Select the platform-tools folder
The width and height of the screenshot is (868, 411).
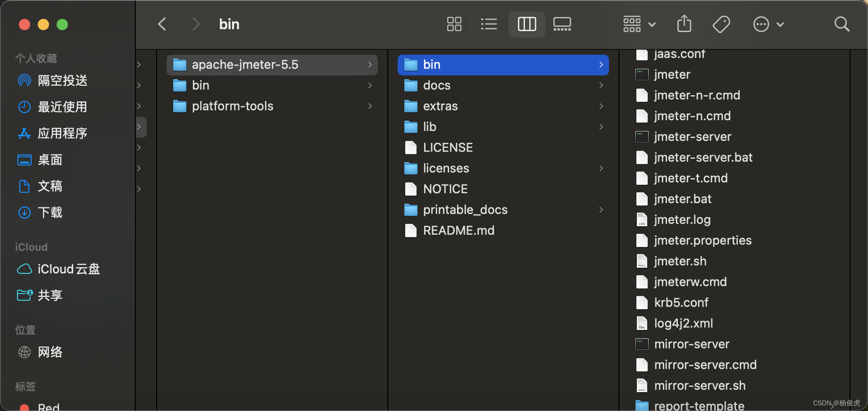(272, 106)
